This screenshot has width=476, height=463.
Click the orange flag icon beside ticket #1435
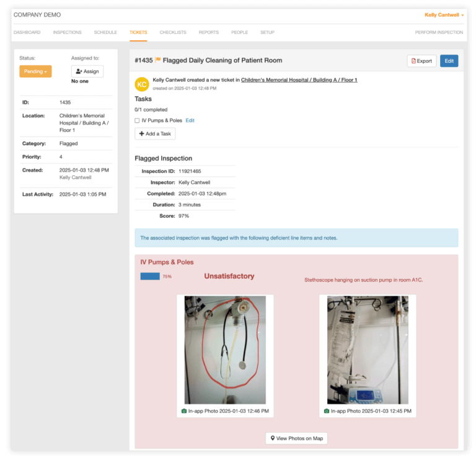[x=157, y=61]
